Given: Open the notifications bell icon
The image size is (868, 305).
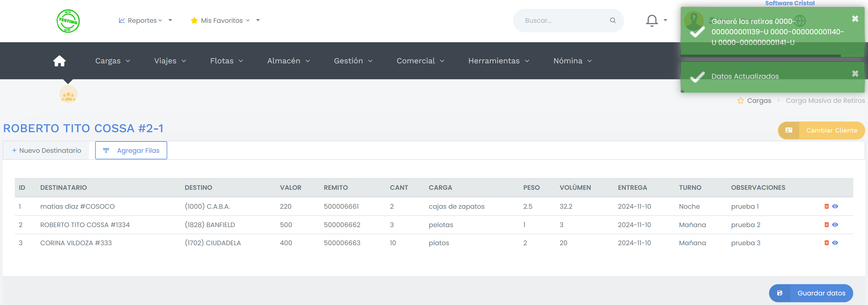Looking at the screenshot, I should [x=652, y=21].
